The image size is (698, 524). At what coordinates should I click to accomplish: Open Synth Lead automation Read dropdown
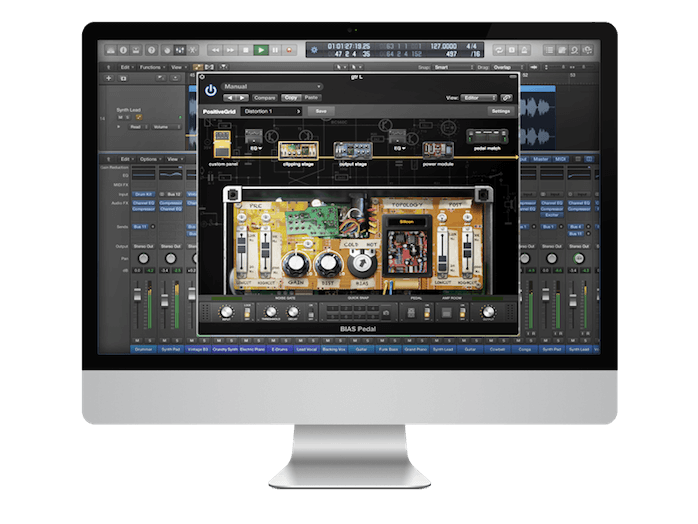(x=138, y=127)
